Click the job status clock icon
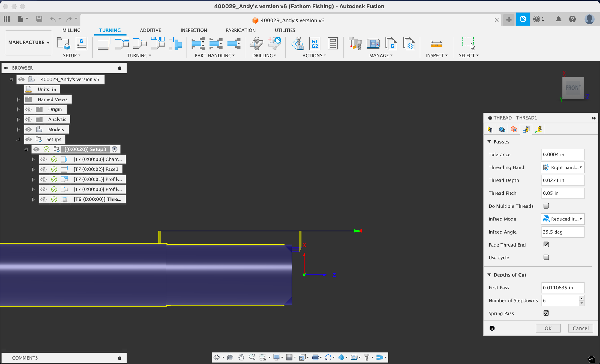 (537, 19)
